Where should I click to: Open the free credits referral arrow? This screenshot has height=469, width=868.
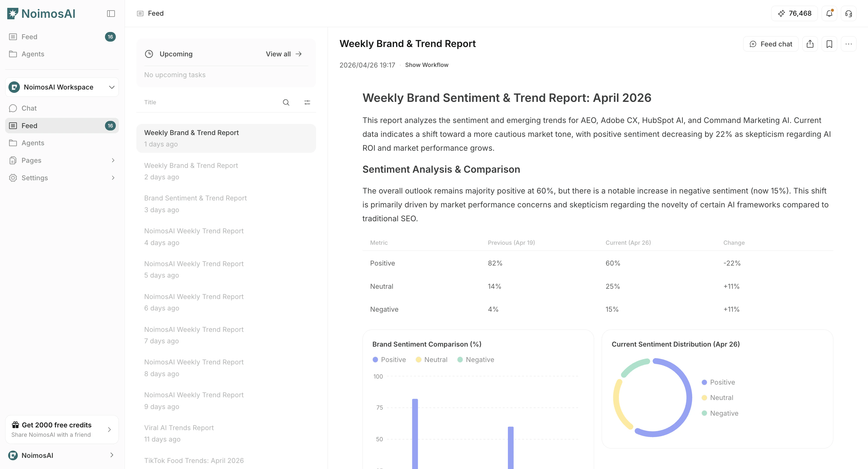pyautogui.click(x=109, y=430)
